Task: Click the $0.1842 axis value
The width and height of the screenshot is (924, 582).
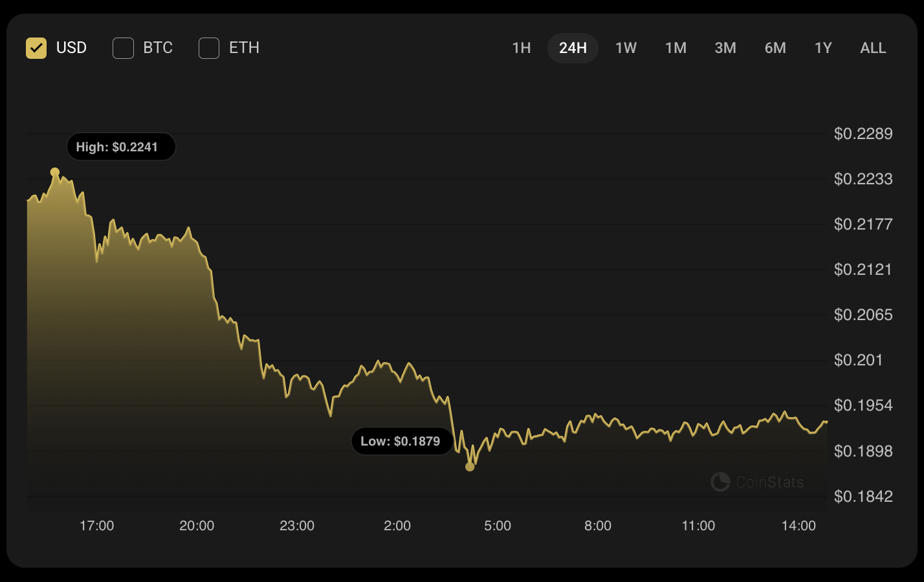Action: [x=863, y=497]
